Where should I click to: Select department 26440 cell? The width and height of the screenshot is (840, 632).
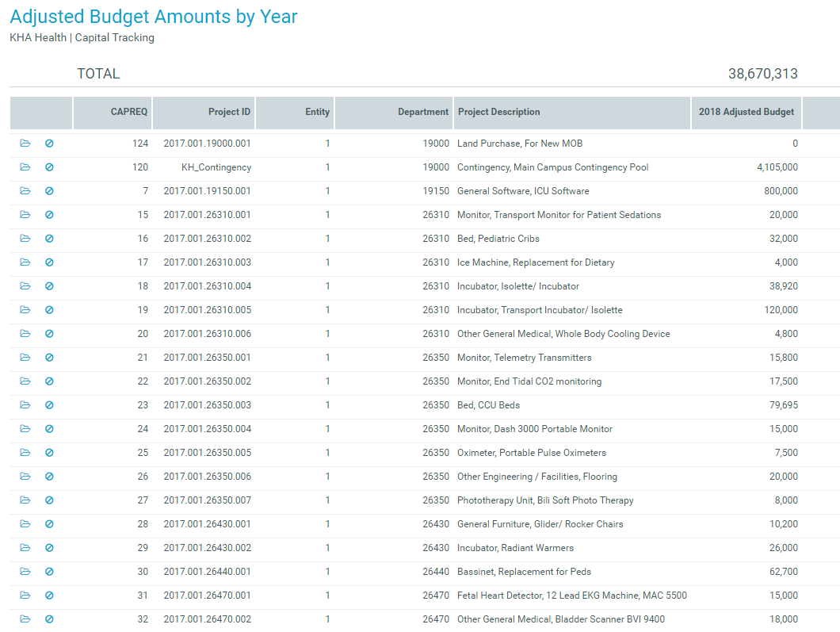436,572
